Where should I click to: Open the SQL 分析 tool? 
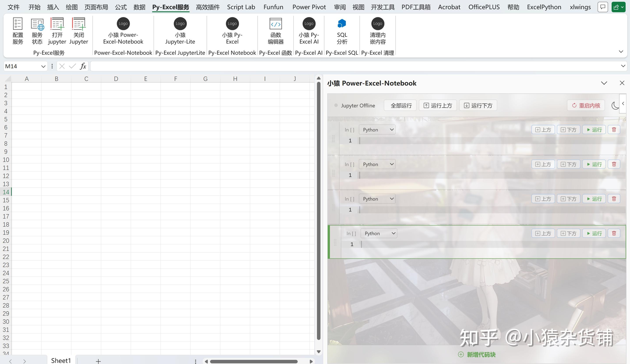click(x=342, y=31)
